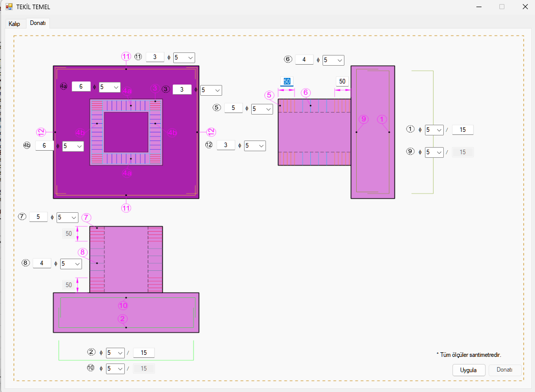Select the Donatı tab
The width and height of the screenshot is (535, 392).
tap(38, 23)
